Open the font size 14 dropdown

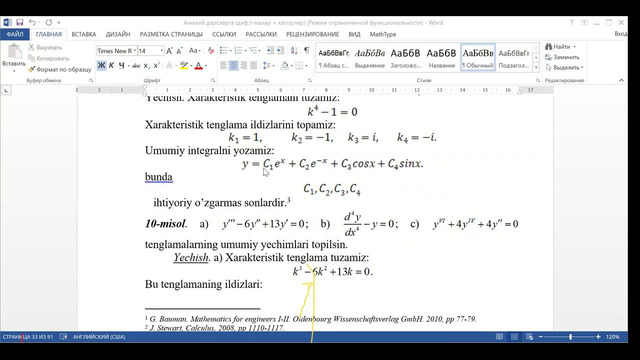151,51
